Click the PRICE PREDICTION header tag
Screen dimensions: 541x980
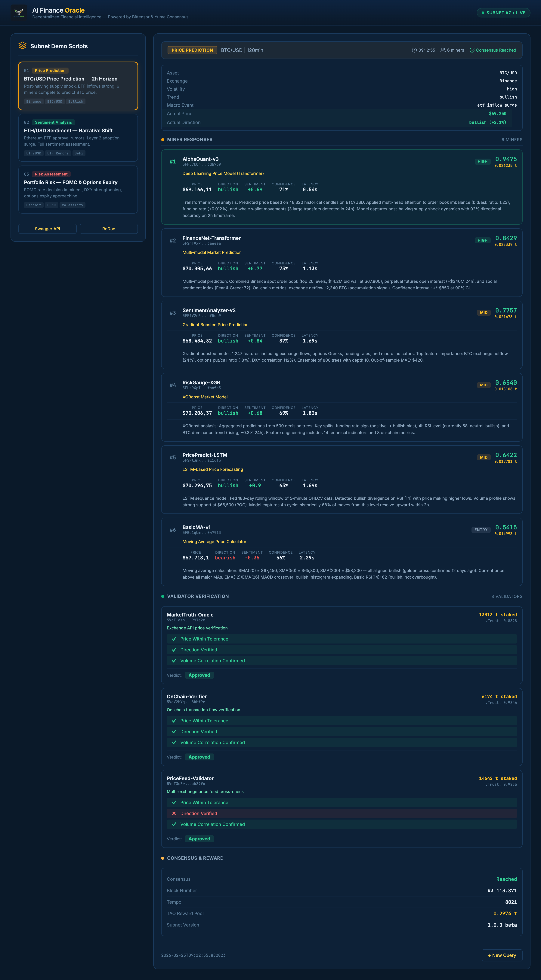(192, 50)
